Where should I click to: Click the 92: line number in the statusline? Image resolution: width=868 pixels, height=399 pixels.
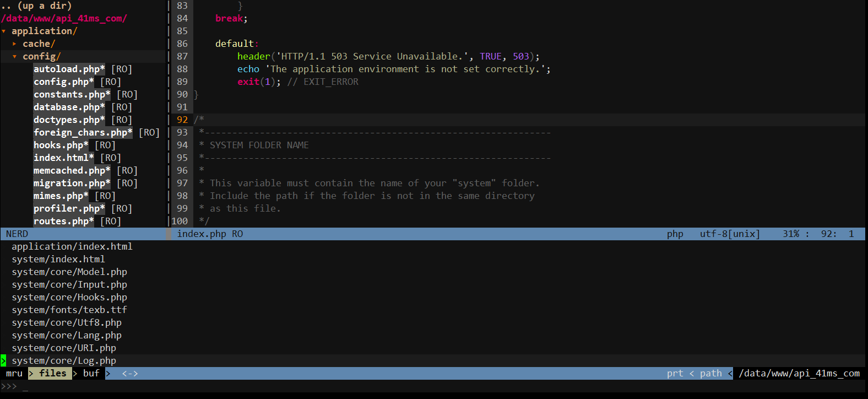click(829, 234)
